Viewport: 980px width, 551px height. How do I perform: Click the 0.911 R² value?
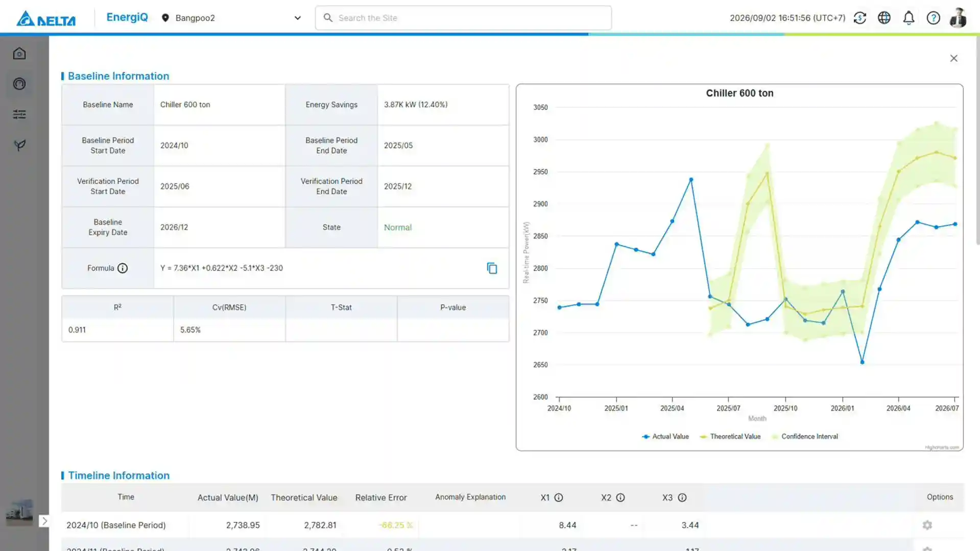77,330
